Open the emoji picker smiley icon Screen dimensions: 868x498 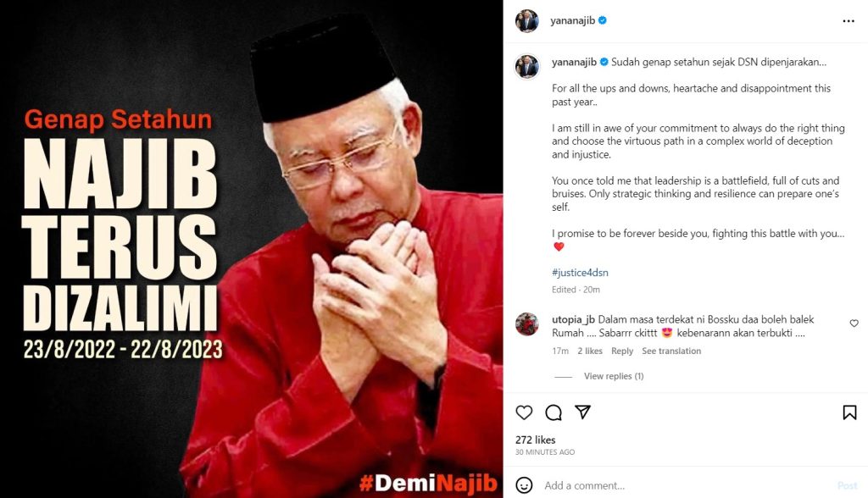click(x=524, y=485)
